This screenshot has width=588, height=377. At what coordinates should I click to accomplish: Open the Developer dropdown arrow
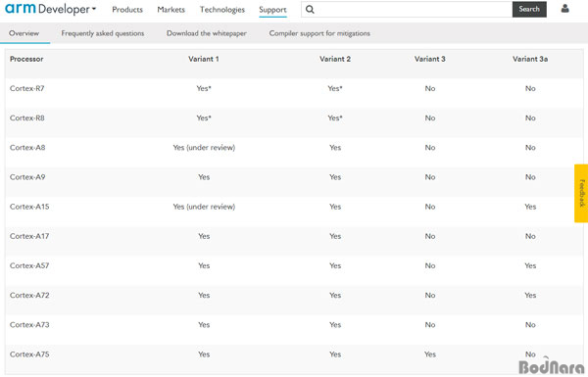[94, 9]
